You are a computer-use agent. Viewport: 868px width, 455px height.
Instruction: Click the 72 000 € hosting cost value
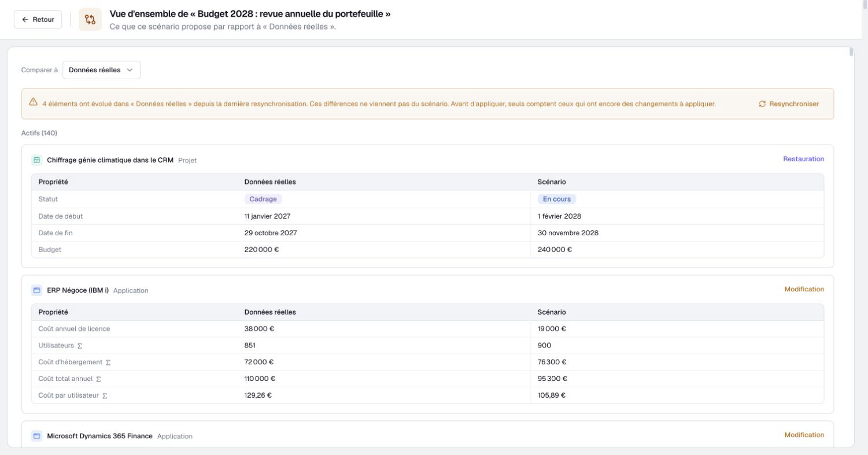pos(259,362)
